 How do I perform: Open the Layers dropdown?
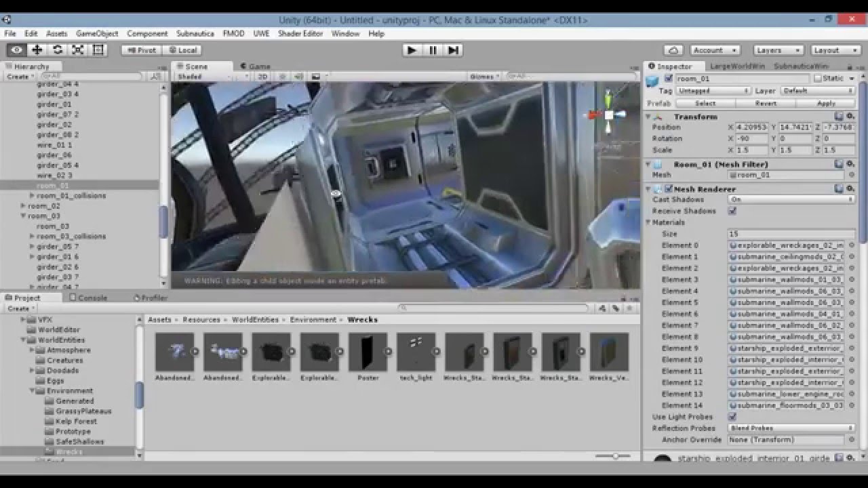(778, 50)
